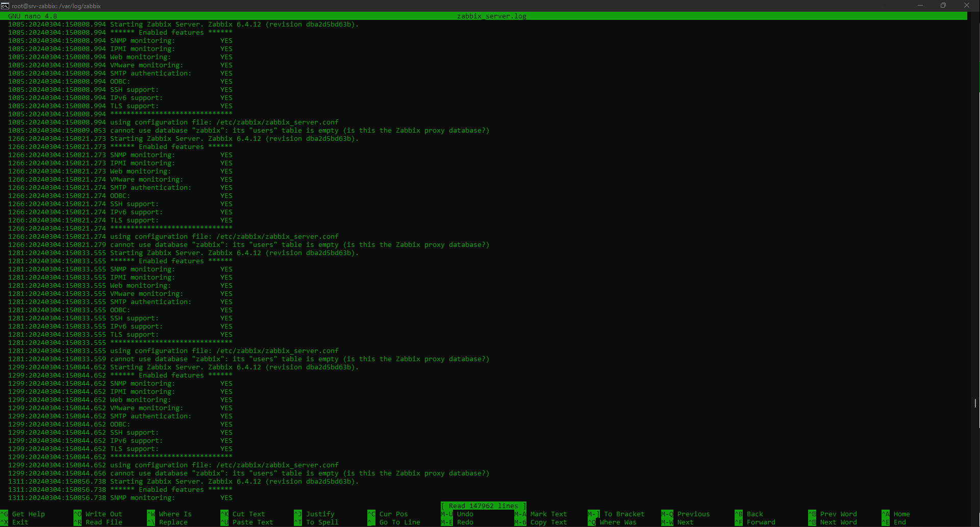
Task: Click PID 1281 "cannot use database" error line
Action: click(249, 359)
